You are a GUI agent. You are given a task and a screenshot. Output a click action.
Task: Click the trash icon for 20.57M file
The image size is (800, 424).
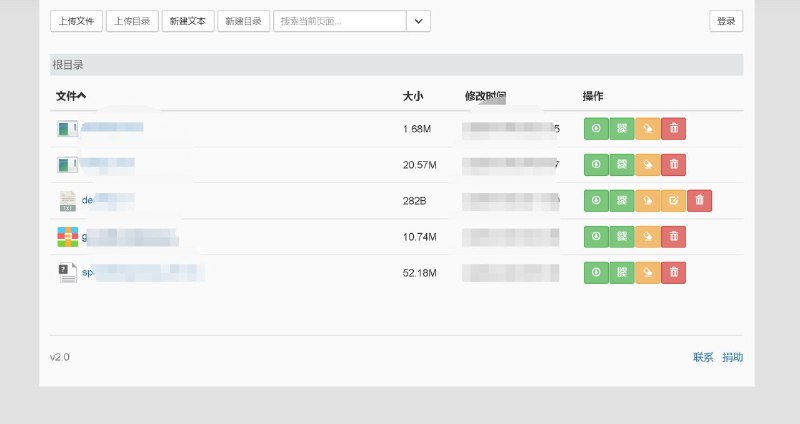click(x=674, y=165)
